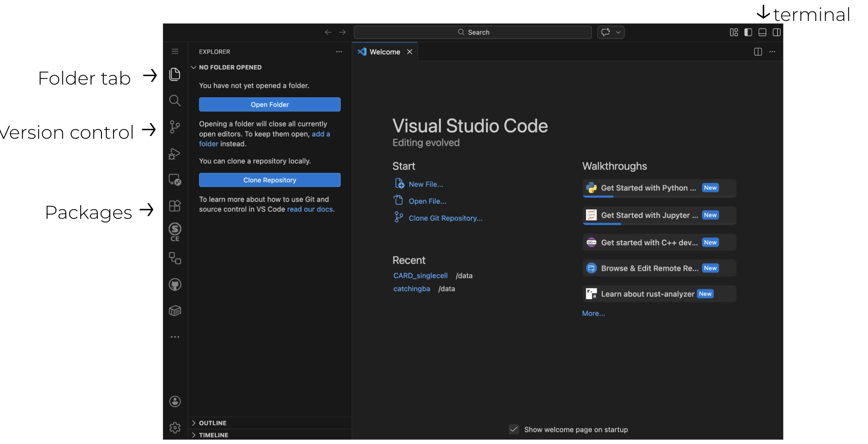Collapse the No Folder Opened section
Image resolution: width=868 pixels, height=444 pixels.
pos(270,67)
